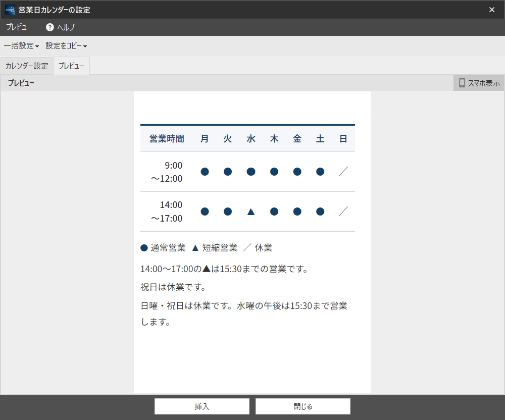Click the 水 column header

point(251,139)
